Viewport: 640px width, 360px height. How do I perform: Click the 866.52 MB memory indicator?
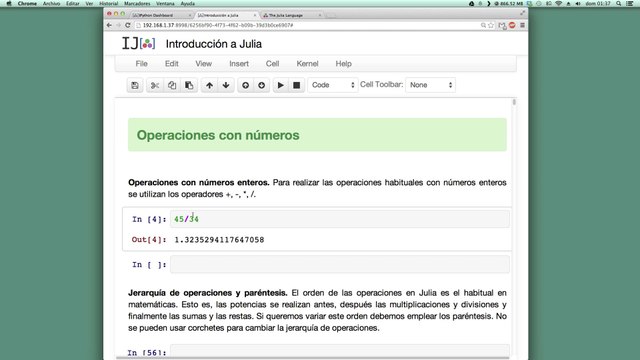coord(508,3)
